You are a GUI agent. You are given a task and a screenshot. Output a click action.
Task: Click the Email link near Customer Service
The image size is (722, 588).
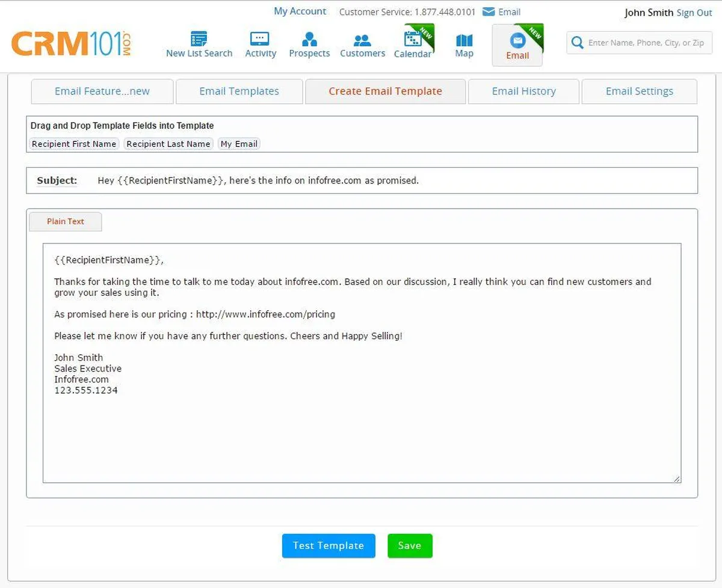pyautogui.click(x=509, y=12)
